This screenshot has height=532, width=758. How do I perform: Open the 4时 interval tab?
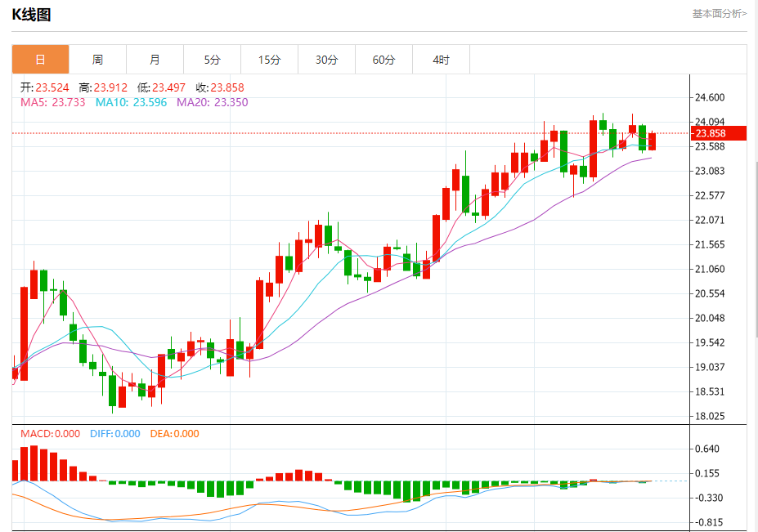tap(441, 60)
